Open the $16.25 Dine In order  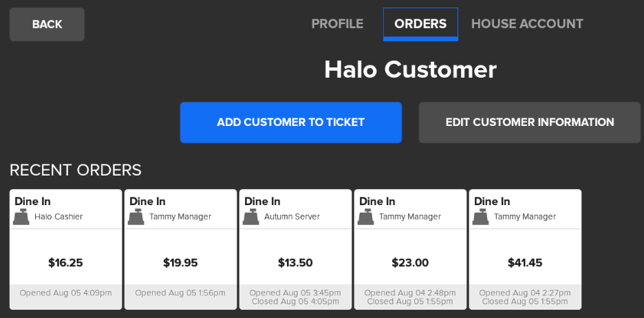coord(65,262)
